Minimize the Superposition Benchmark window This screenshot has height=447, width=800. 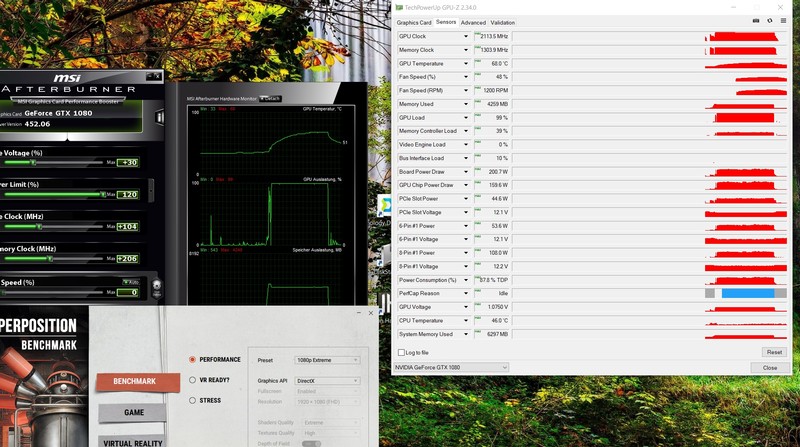[x=359, y=313]
